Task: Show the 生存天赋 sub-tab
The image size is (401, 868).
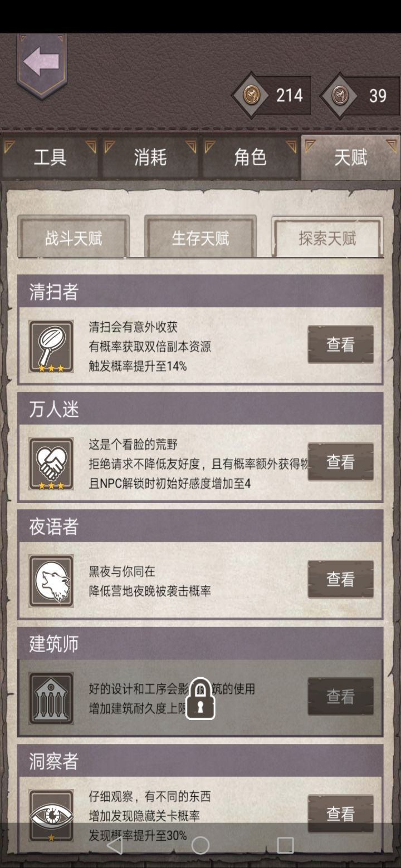Action: [x=200, y=239]
